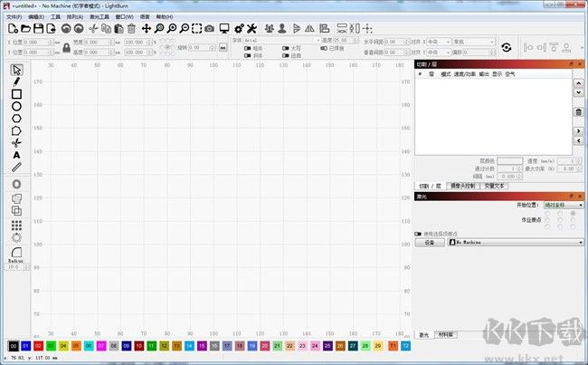This screenshot has width=588, height=365.
Task: Expand the Start From position dropdown
Action: click(564, 205)
